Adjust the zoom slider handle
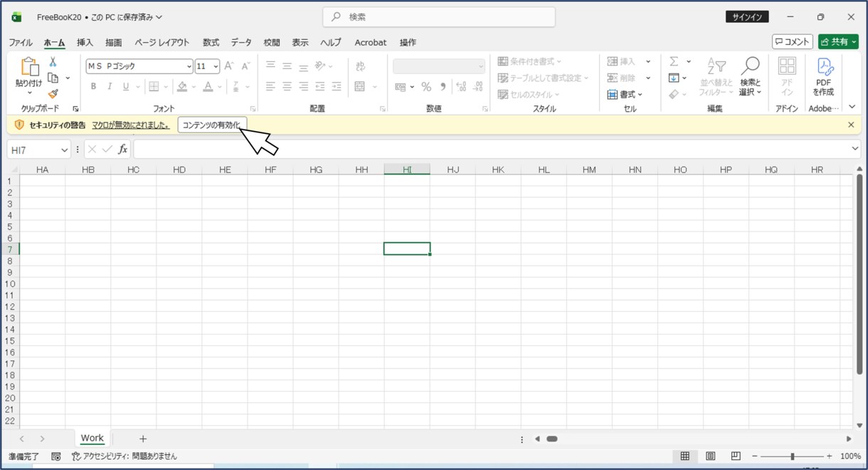 click(792, 456)
